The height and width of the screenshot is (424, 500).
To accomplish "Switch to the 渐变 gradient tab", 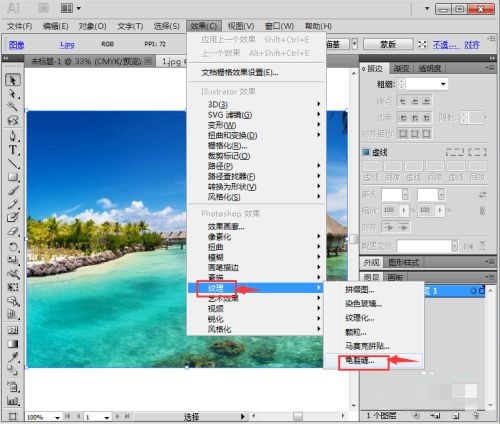I will coord(401,68).
